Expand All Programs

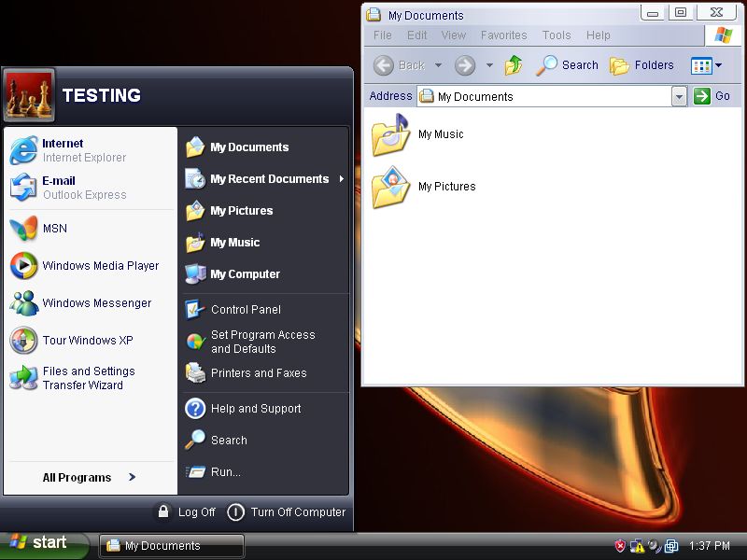pyautogui.click(x=90, y=477)
